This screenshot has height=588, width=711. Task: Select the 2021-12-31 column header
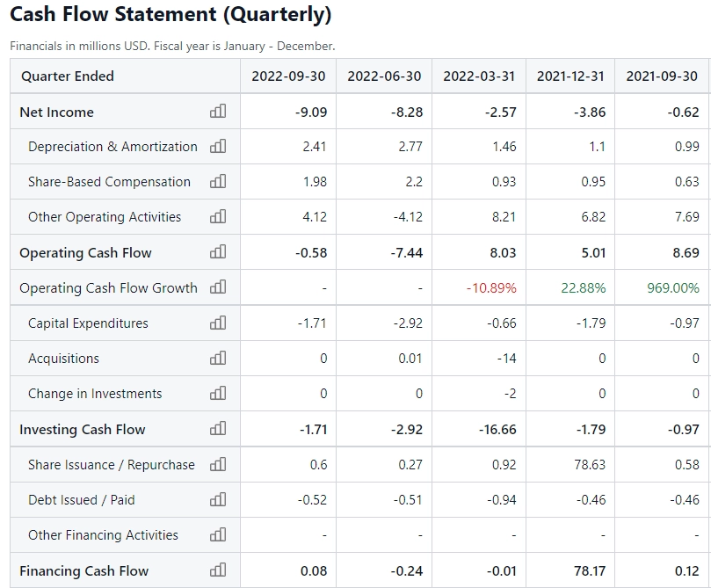coord(570,76)
